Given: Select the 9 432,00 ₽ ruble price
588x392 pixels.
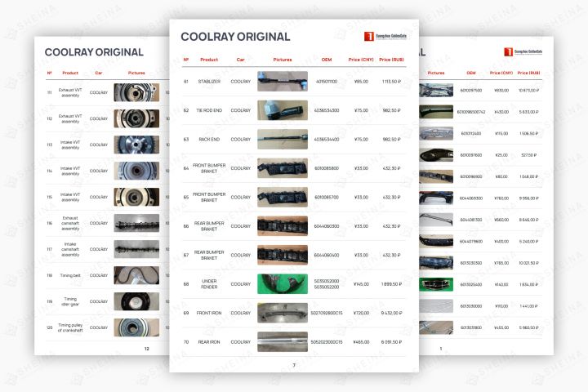Looking at the screenshot, I should coord(391,313).
